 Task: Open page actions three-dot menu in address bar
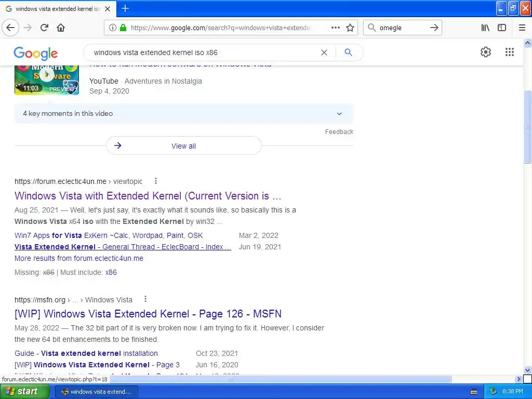335,28
